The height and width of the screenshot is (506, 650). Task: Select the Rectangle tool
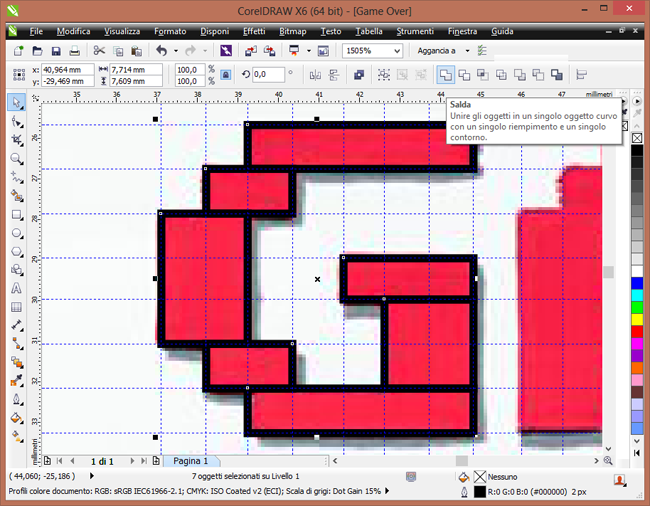(16, 215)
